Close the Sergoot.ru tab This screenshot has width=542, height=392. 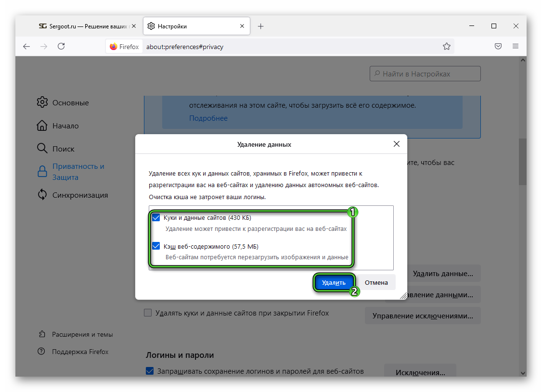133,26
